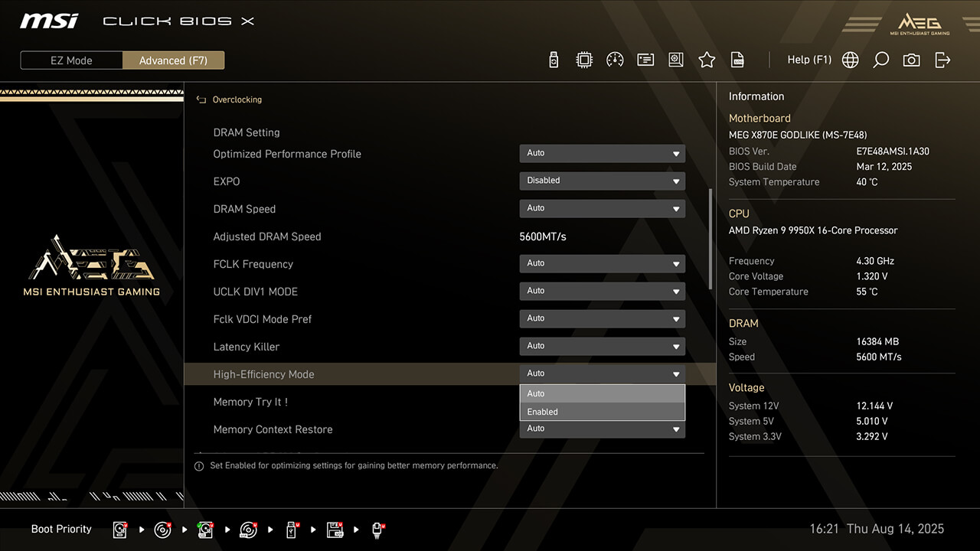Open the Favorites star icon
Viewport: 980px width, 551px height.
(707, 60)
